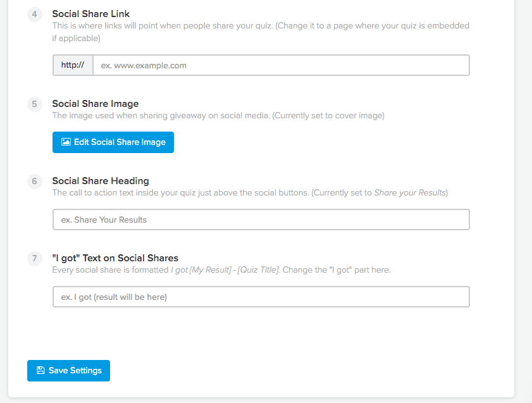Click the step 6 number badge
This screenshot has width=532, height=403.
[x=35, y=181]
